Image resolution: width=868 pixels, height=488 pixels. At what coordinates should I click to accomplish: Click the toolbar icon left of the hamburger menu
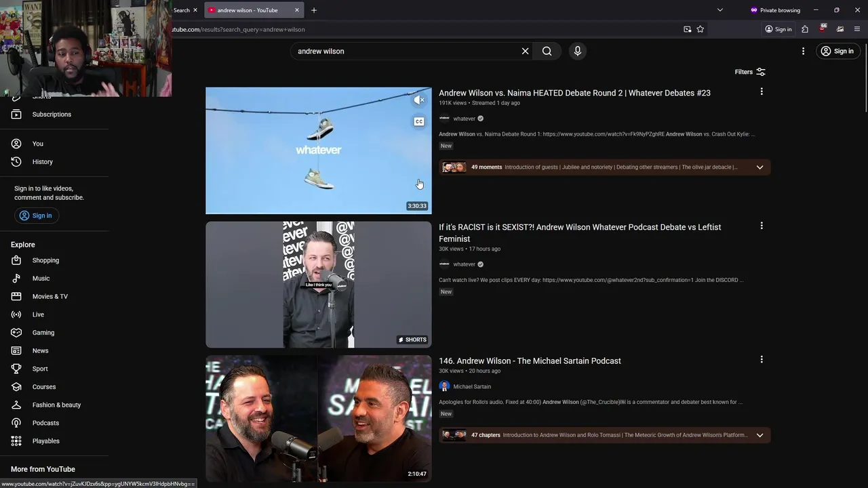click(x=840, y=29)
